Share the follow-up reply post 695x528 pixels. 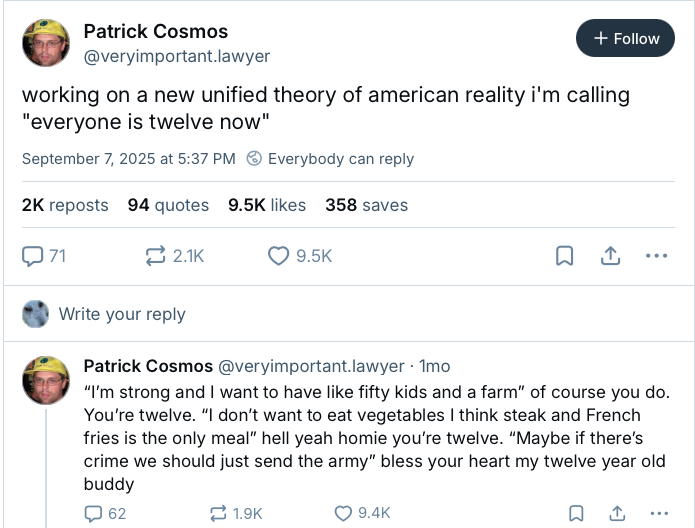615,513
